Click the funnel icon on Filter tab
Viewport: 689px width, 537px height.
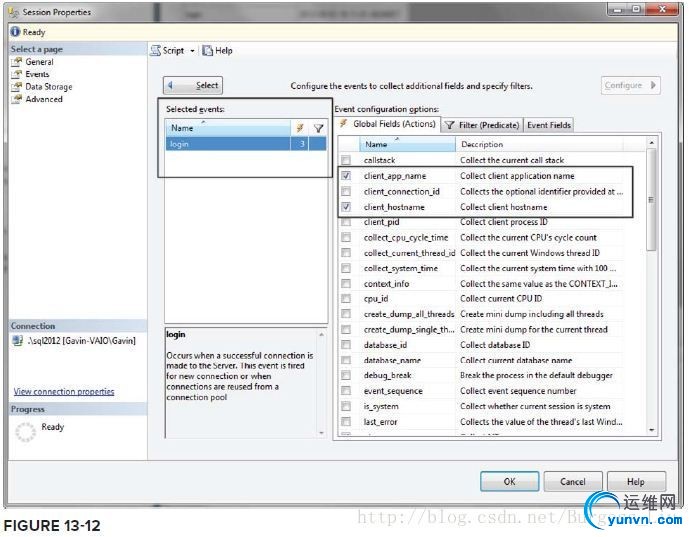tap(450, 125)
